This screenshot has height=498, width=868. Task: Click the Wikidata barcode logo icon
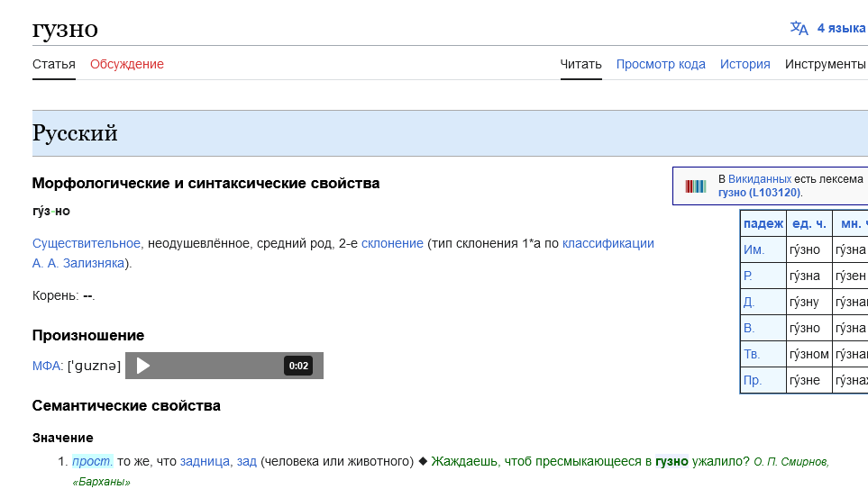click(696, 186)
